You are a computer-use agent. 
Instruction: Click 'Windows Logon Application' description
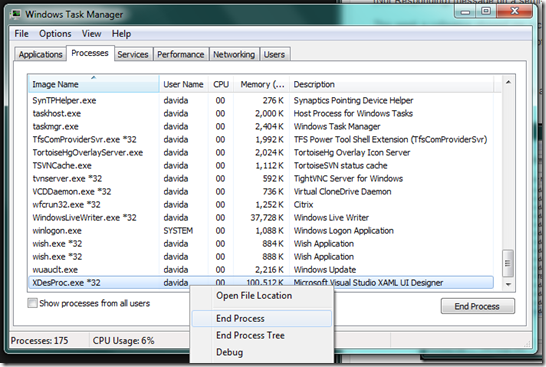click(343, 231)
